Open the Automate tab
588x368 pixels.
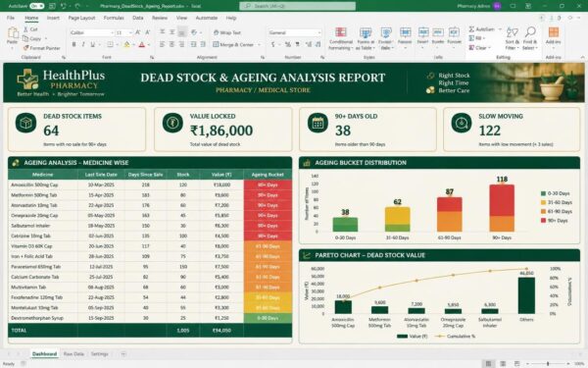206,18
